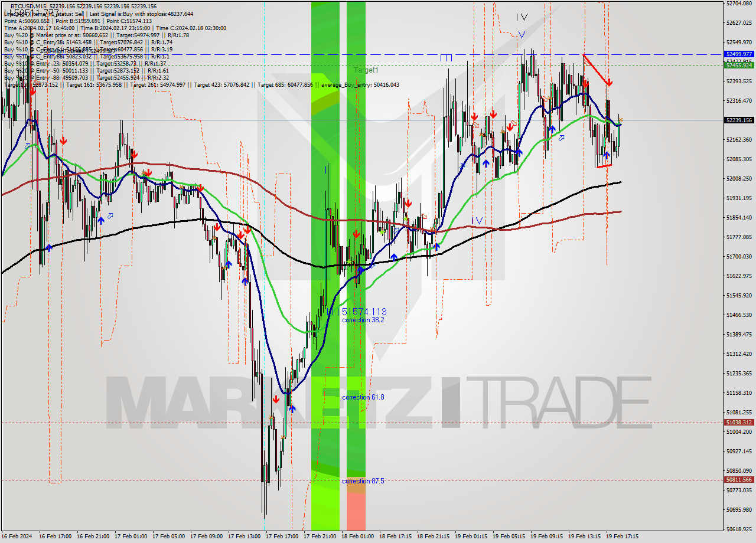Click the 50811.566 red price label

click(738, 479)
